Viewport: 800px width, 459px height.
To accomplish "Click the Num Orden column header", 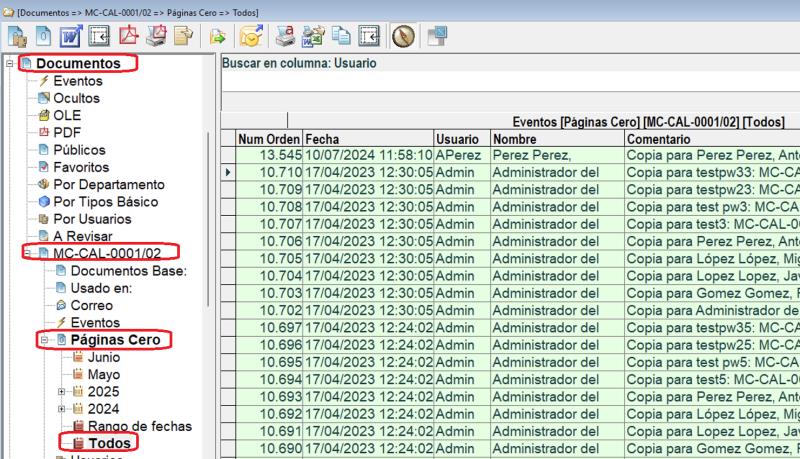I will point(269,139).
